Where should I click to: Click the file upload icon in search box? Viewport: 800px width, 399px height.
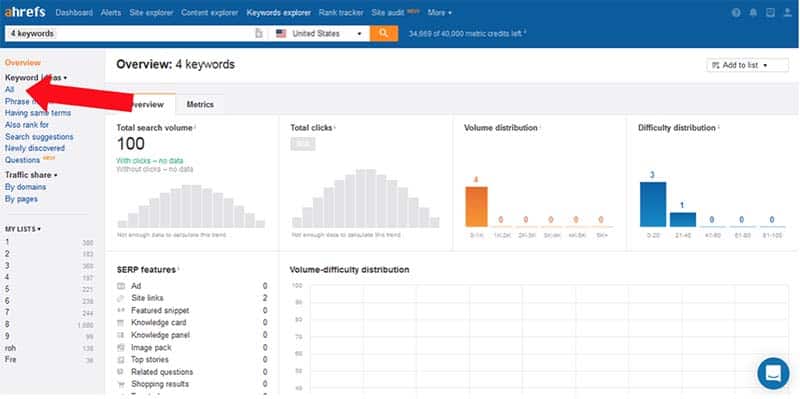259,34
